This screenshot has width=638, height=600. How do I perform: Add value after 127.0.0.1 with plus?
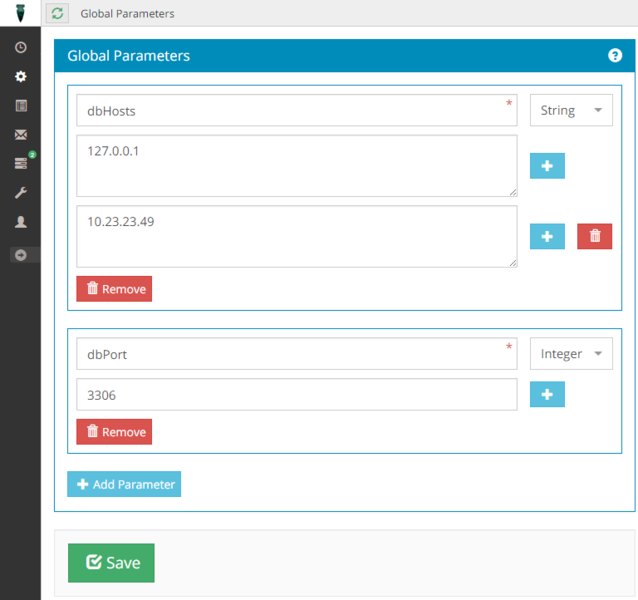pos(547,166)
